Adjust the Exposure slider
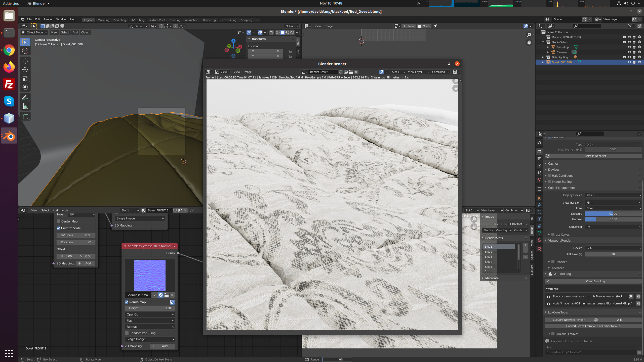The width and height of the screenshot is (644, 362). [613, 214]
